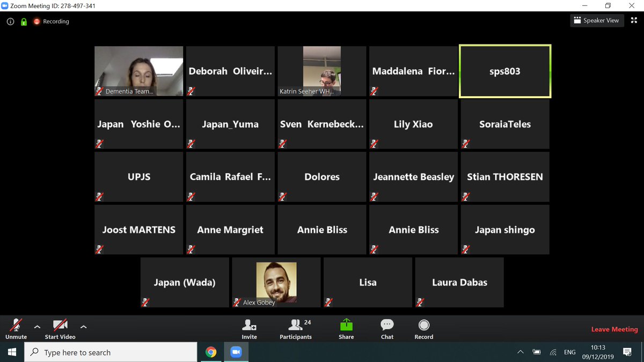Expand audio options arrow next to Unmute

click(x=37, y=326)
